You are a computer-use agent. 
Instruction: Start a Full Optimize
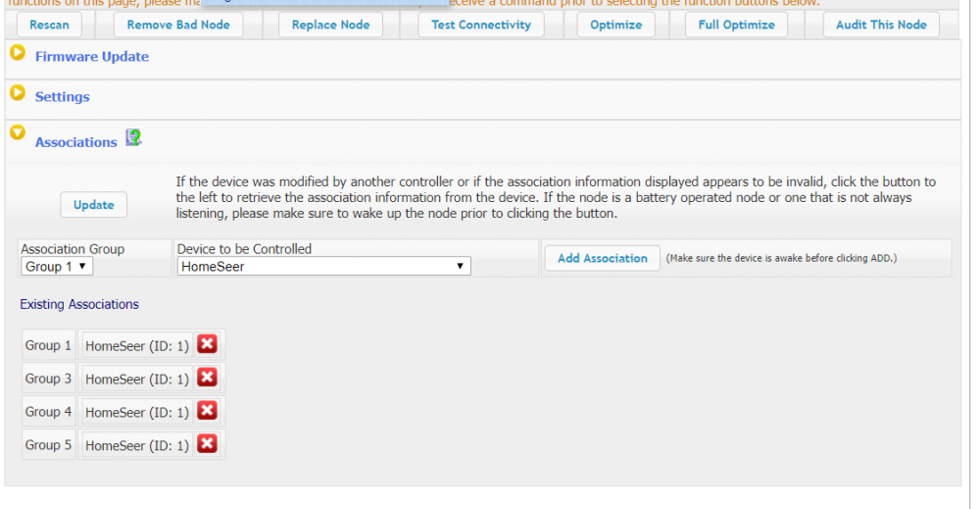pyautogui.click(x=736, y=25)
